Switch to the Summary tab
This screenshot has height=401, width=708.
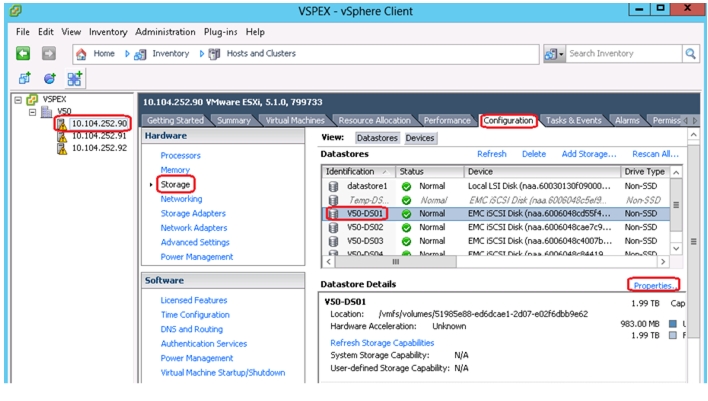point(233,121)
